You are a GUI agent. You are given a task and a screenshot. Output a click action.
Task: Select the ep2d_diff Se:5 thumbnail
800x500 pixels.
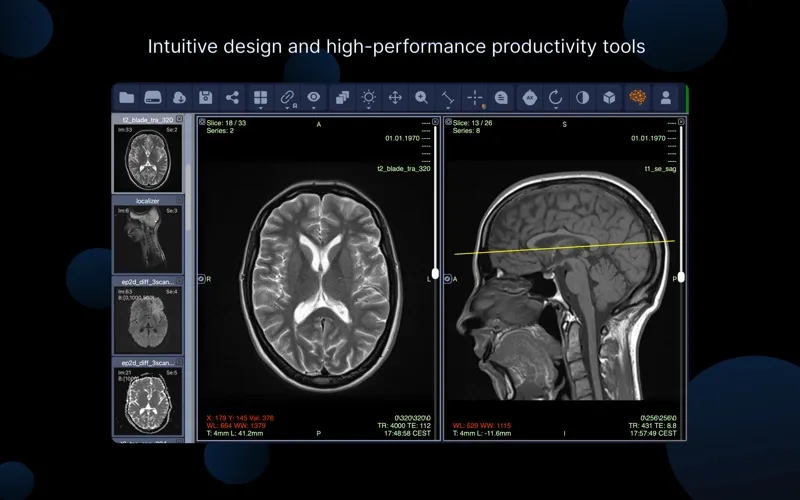[147, 401]
